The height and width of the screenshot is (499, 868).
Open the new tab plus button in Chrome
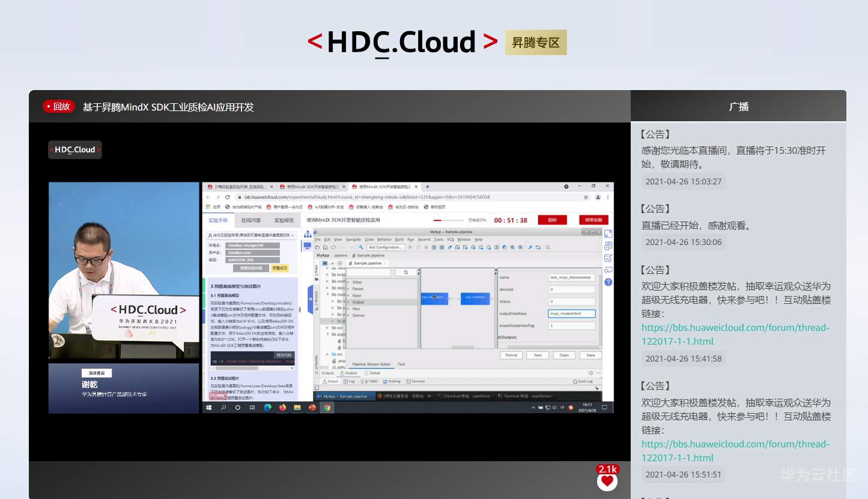(x=427, y=187)
